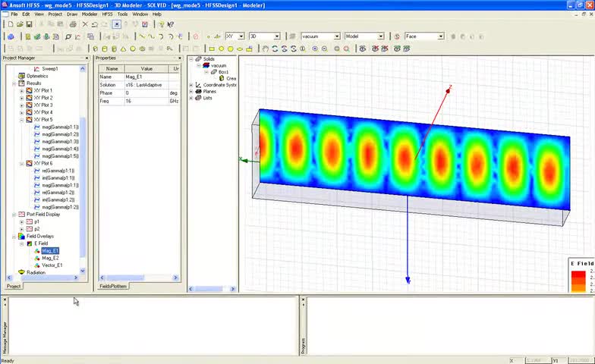Screen dimensions: 595x364
Task: Click the Phase value cell
Action: click(146, 93)
